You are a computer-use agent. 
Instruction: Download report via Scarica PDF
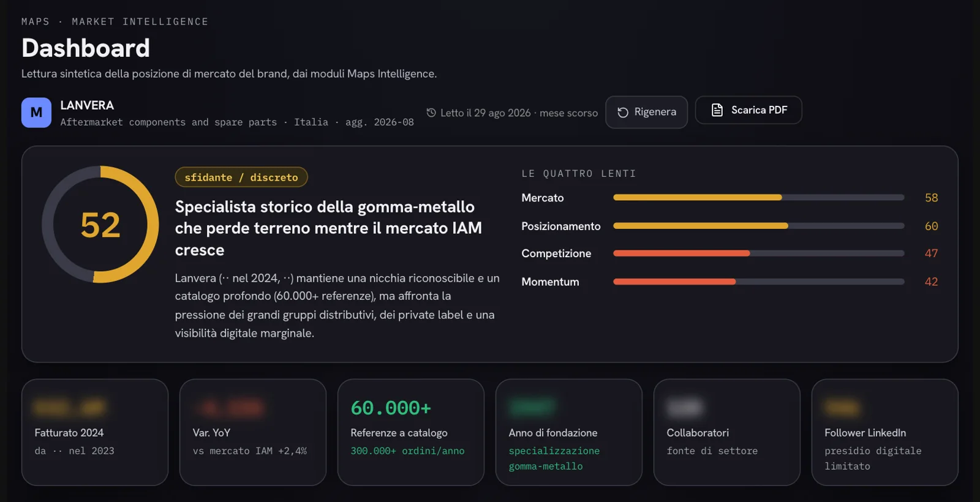[x=748, y=110]
